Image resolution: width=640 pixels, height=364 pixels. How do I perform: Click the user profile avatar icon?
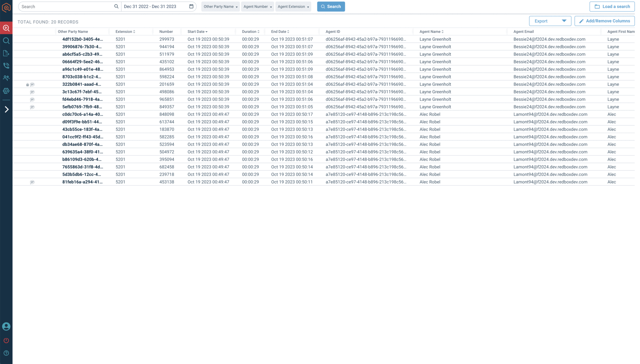6,326
